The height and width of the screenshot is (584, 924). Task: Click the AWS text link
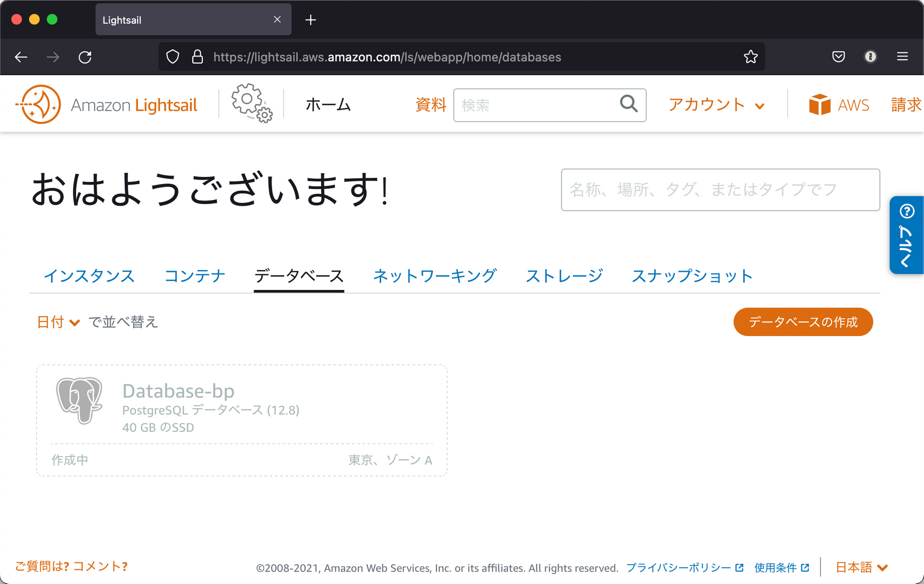tap(853, 105)
